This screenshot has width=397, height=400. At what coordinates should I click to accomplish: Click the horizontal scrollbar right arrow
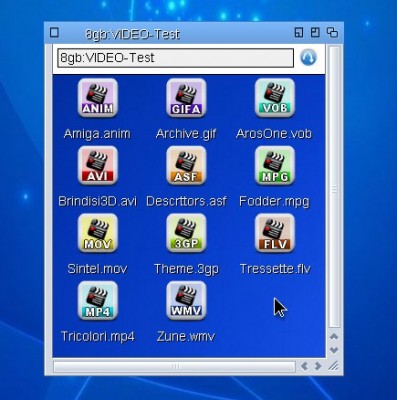tap(318, 366)
